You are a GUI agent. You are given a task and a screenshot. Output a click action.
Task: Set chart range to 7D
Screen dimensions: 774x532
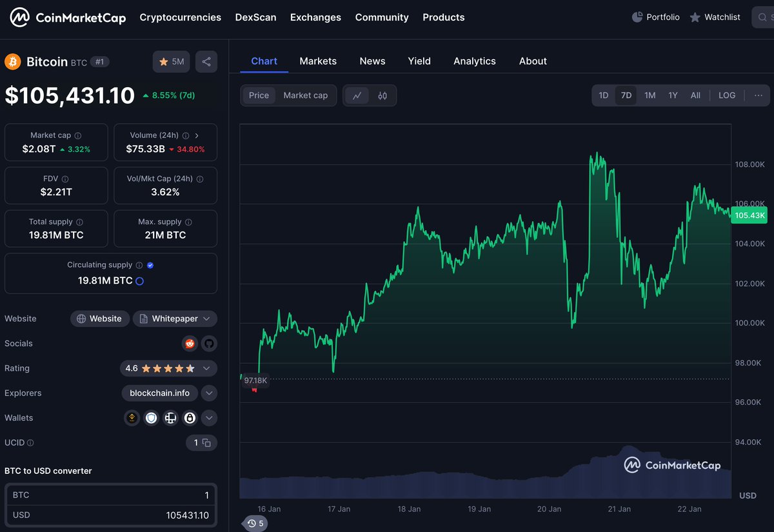point(626,95)
